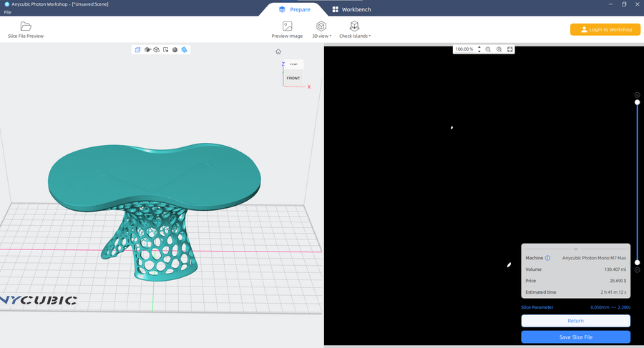Zoom in the slice preview

[x=499, y=49]
